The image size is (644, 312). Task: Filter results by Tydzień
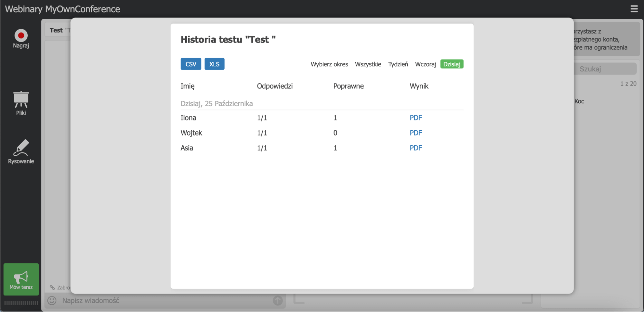click(398, 64)
